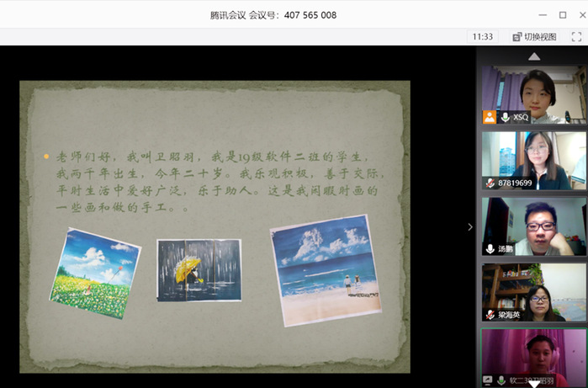
Task: Click the muted microphone icon beside 梁海英
Action: (489, 315)
